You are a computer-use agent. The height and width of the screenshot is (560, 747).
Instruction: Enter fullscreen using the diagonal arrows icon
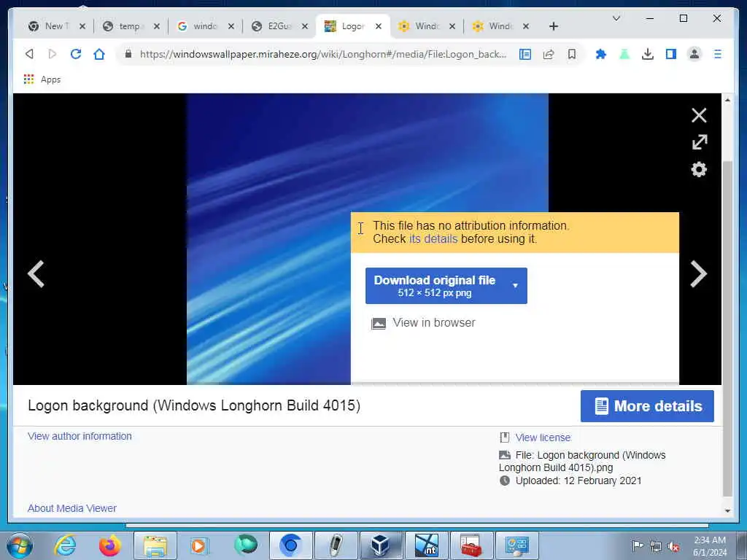click(700, 142)
